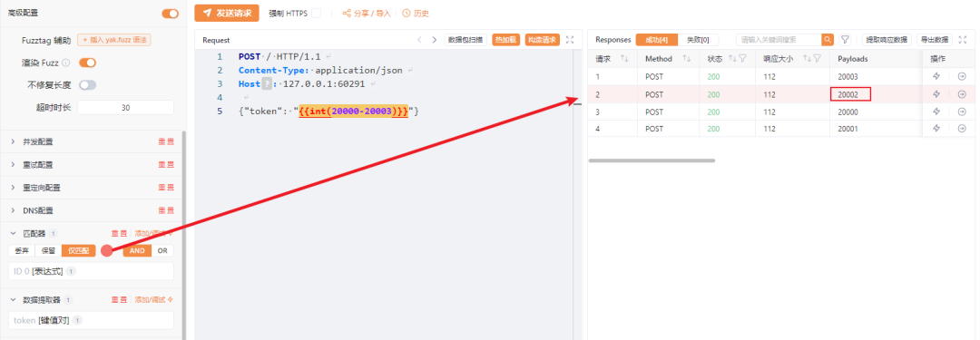Image resolution: width=980 pixels, height=340 pixels.
Task: Expand the DNS配置 section
Action: [x=13, y=210]
